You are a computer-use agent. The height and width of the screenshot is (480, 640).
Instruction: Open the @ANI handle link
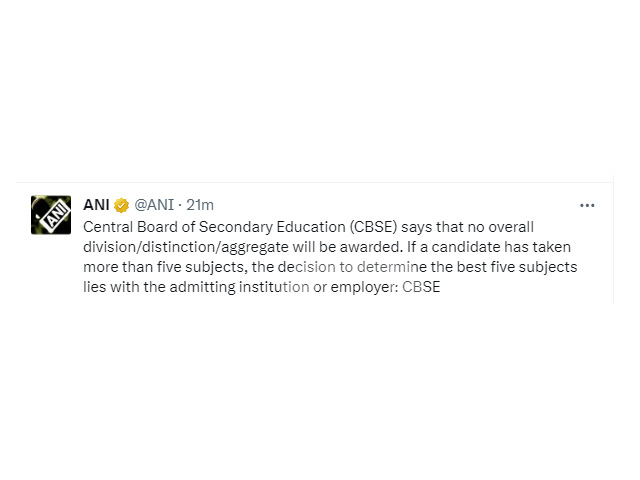pyautogui.click(x=154, y=205)
